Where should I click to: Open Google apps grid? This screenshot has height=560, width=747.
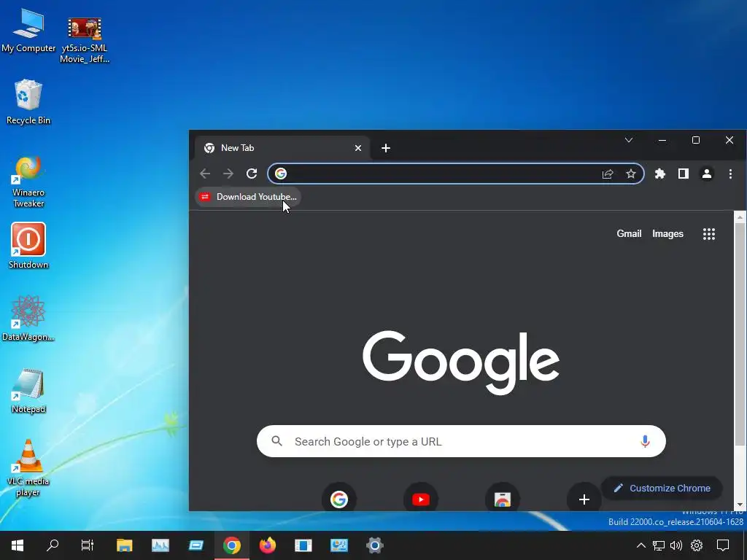tap(709, 234)
